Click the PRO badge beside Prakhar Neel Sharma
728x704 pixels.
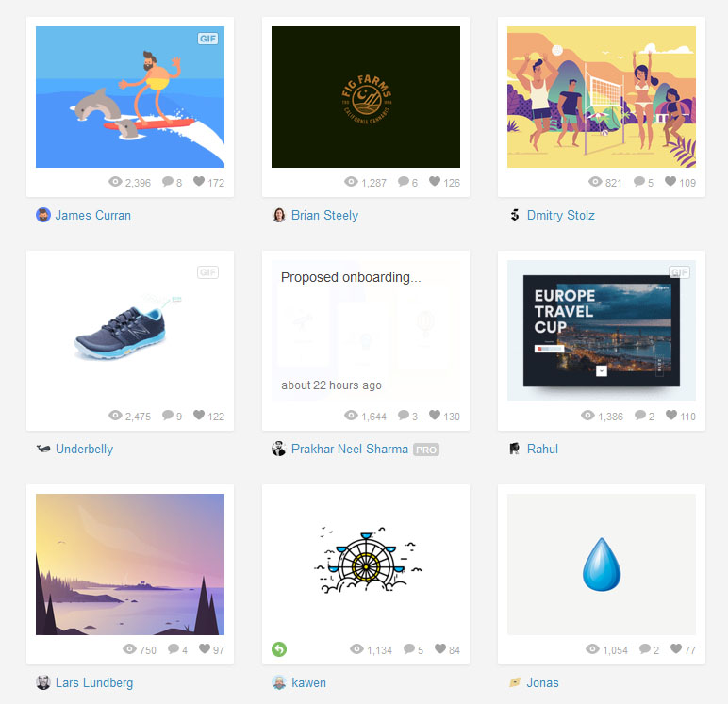click(x=425, y=450)
